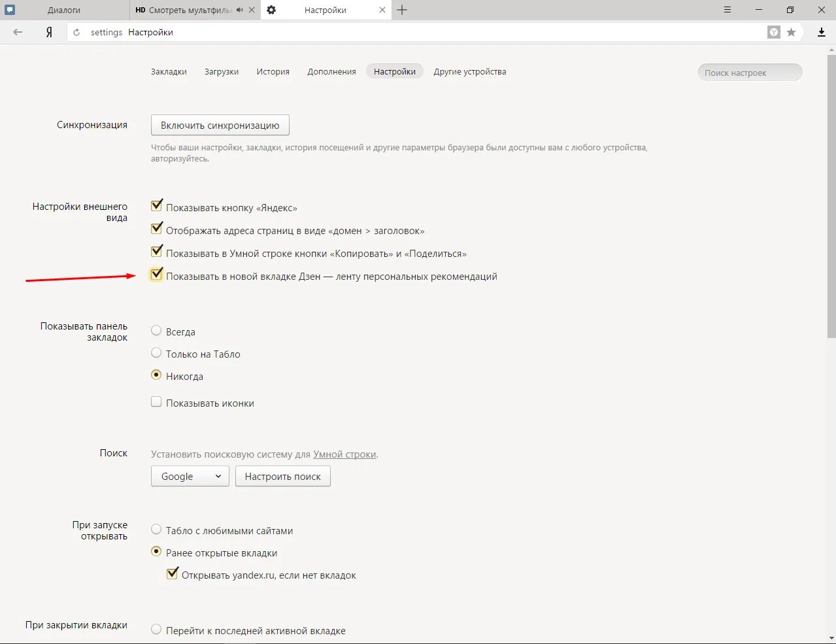
Task: Click the Поиск настроек search field
Action: point(750,73)
